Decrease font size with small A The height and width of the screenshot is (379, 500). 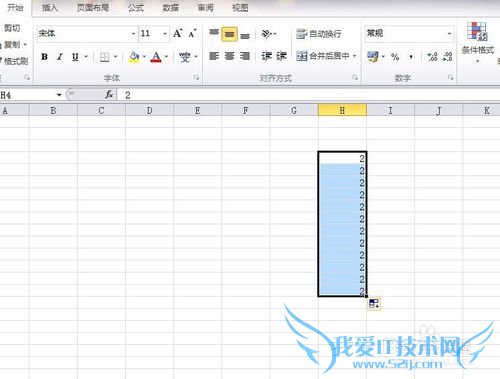[x=192, y=33]
